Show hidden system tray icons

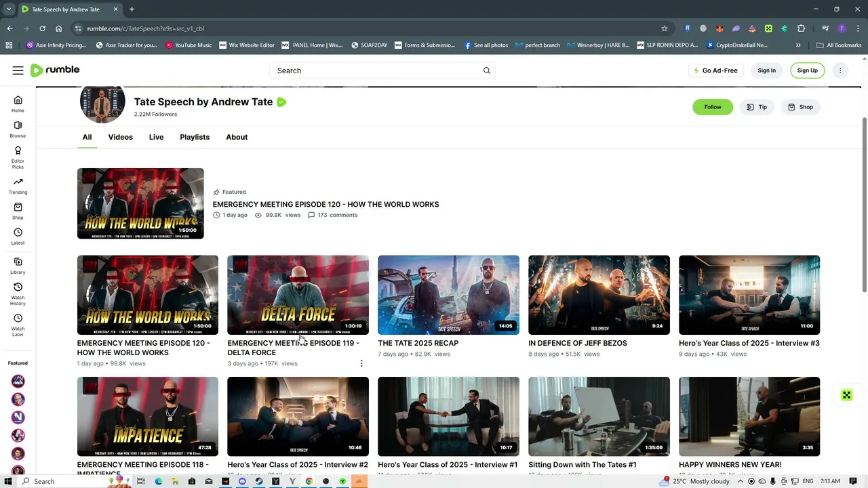pos(741,481)
